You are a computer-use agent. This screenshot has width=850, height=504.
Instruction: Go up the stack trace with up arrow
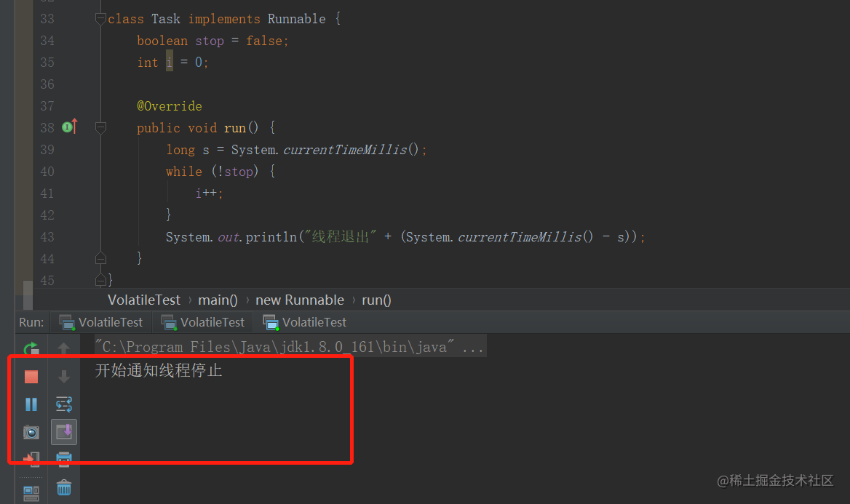point(64,348)
